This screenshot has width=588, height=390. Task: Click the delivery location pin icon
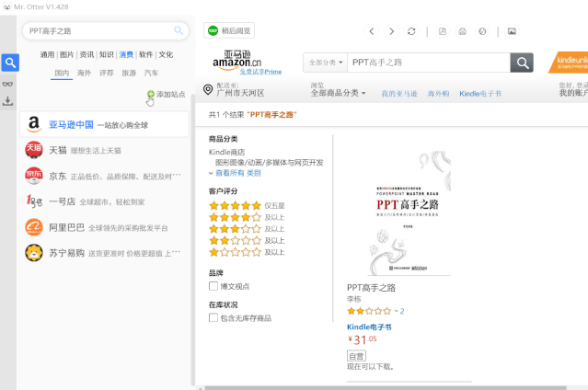coord(208,89)
